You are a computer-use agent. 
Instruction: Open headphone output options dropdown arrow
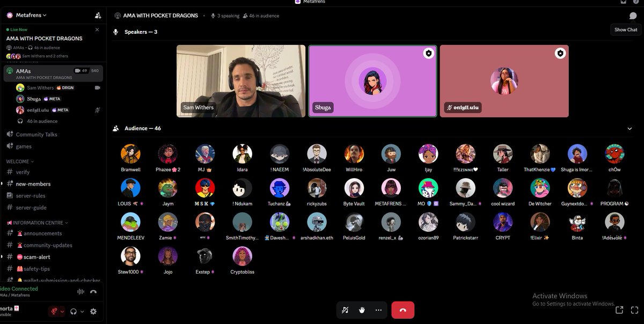82,312
